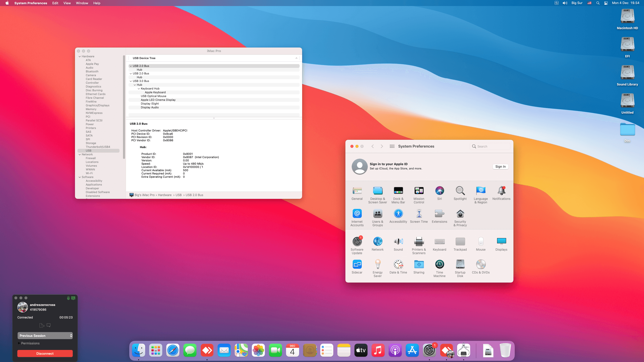Image resolution: width=644 pixels, height=362 pixels.
Task: Open Control Center in the menu bar
Action: (606, 3)
